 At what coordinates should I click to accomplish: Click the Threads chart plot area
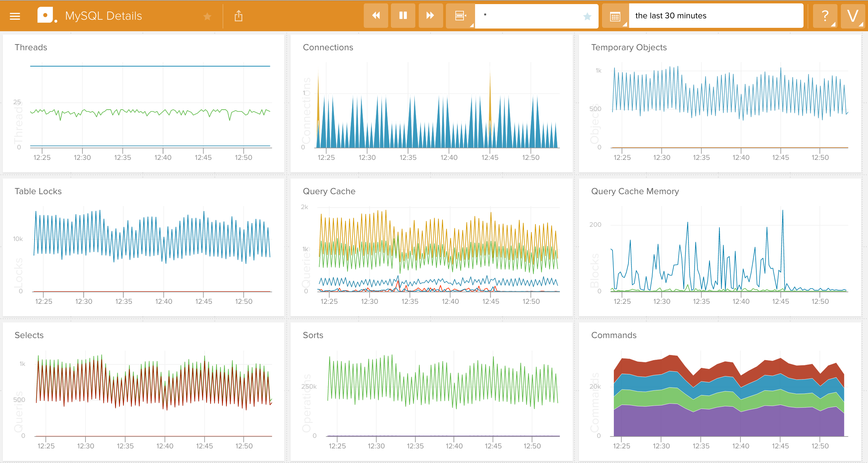(x=150, y=106)
